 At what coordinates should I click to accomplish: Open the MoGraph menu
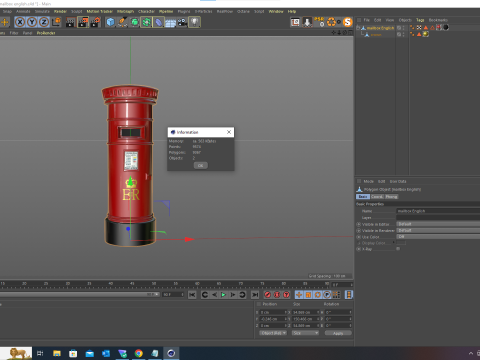125,11
